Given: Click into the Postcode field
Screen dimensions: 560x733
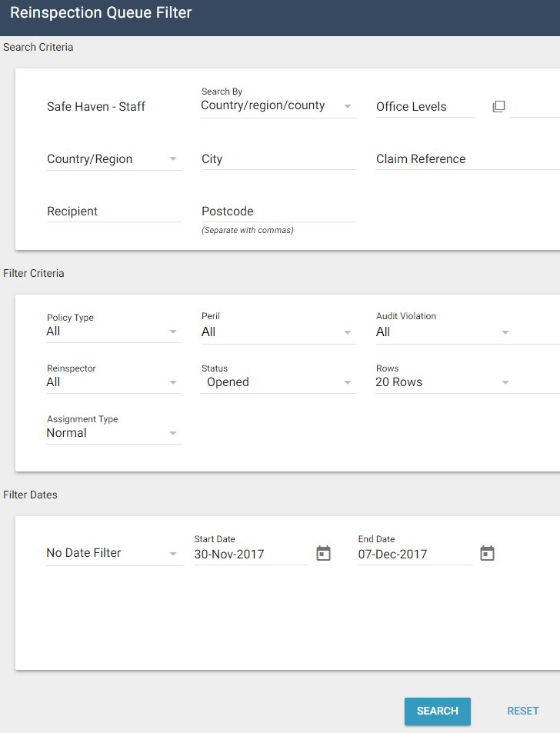Looking at the screenshot, I should pos(278,212).
